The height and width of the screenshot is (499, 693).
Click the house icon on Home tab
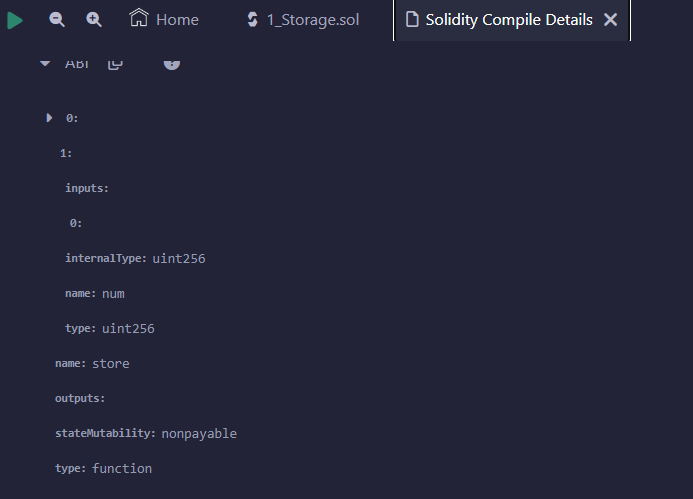(139, 18)
